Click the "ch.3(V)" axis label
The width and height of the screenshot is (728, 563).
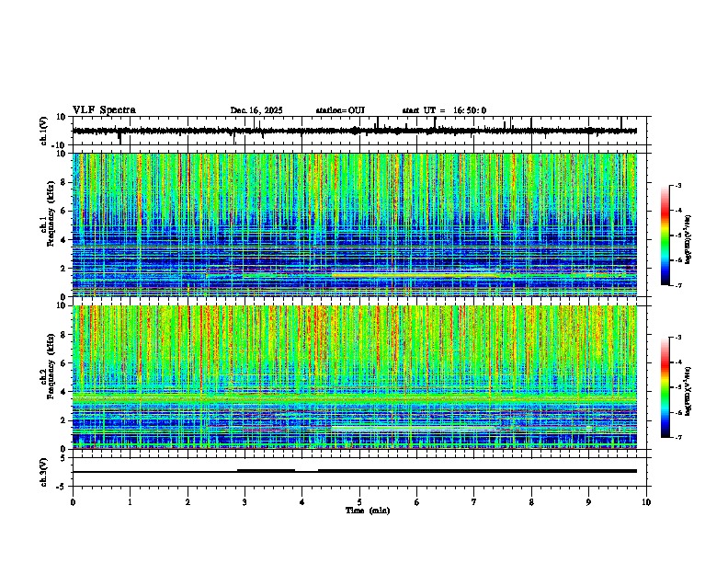44,473
